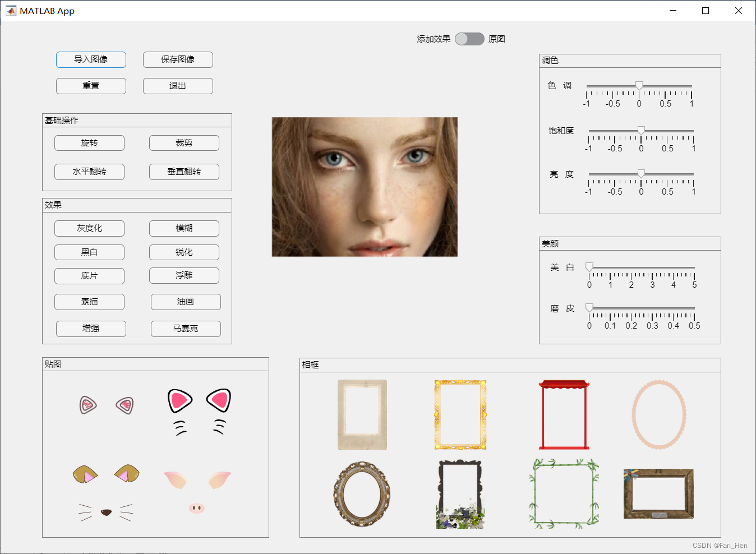This screenshot has height=554, width=756.
Task: Click the MATLAB logo in the title bar
Action: pos(11,11)
